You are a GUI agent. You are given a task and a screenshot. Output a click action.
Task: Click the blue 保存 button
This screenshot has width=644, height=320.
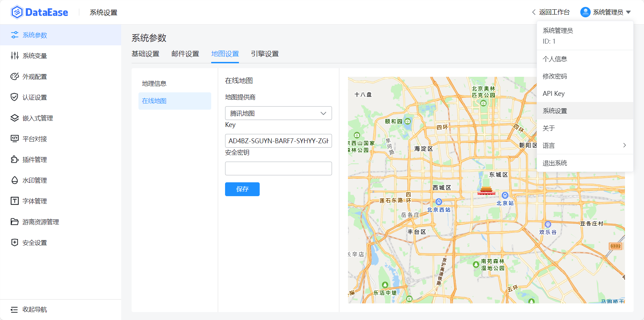[x=242, y=189]
